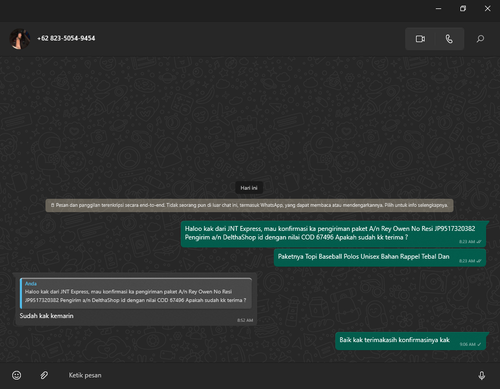500x389 pixels.
Task: Open the end-to-end encryption info notice
Action: (x=249, y=205)
